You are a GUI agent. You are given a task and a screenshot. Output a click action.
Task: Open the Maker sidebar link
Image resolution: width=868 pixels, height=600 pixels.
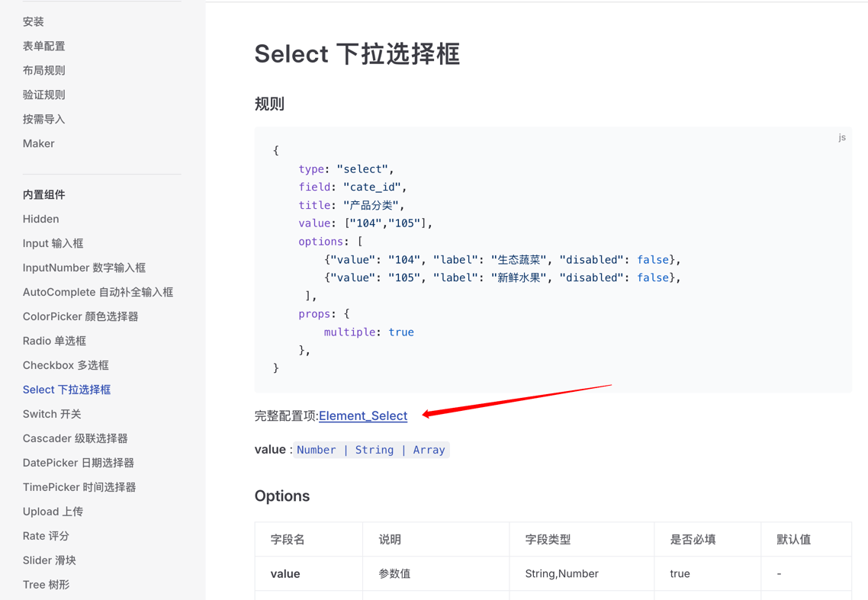(39, 143)
